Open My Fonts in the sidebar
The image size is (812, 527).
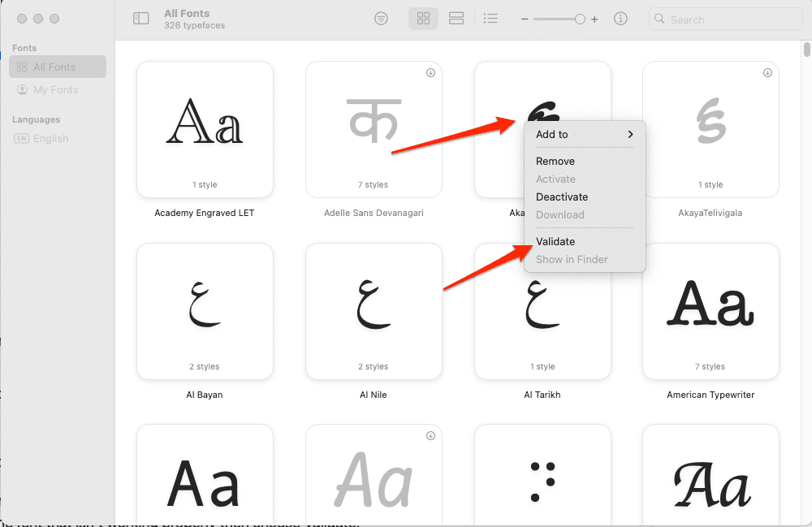pos(55,90)
